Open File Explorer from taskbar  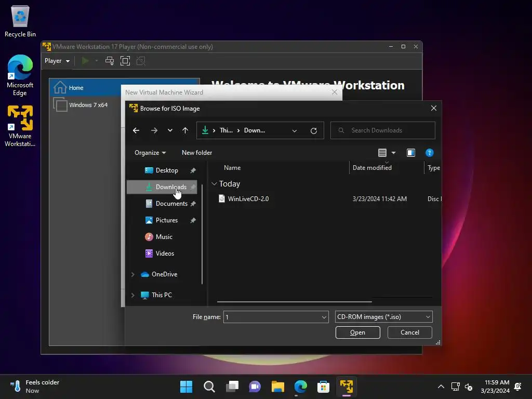277,387
